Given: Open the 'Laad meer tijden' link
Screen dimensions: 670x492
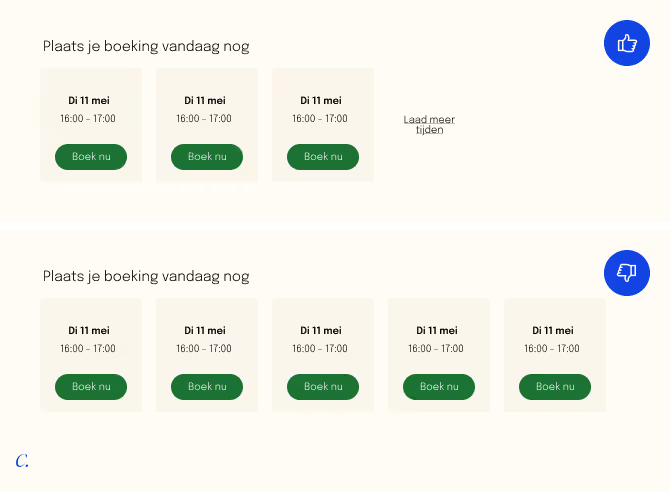Looking at the screenshot, I should coord(429,124).
